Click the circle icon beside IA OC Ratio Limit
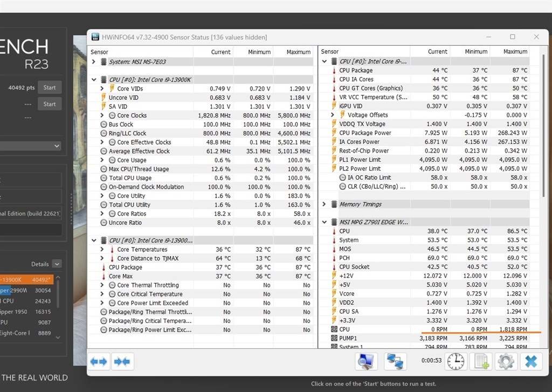 click(x=342, y=177)
